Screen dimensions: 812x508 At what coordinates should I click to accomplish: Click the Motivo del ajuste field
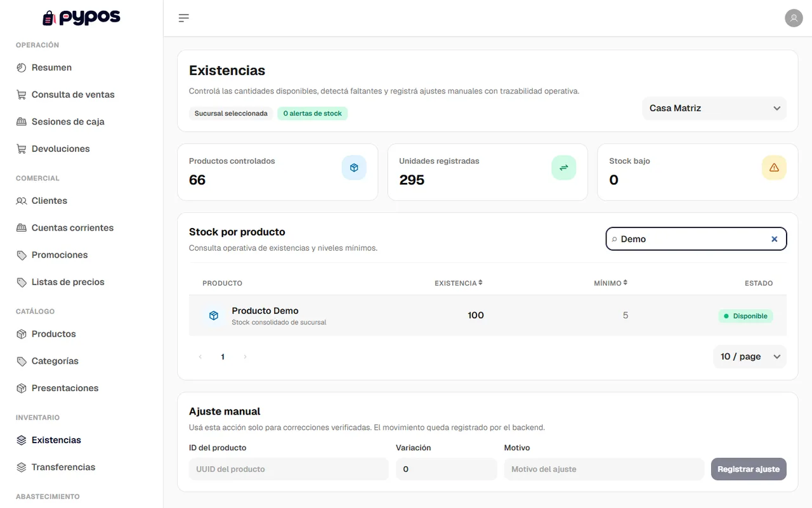[604, 469]
